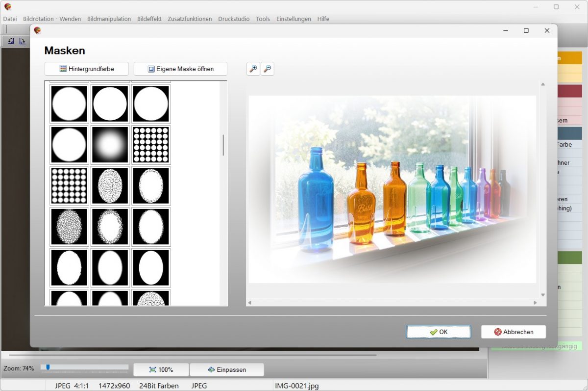
Task: Click the zoom in magnifier icon
Action: (x=253, y=69)
